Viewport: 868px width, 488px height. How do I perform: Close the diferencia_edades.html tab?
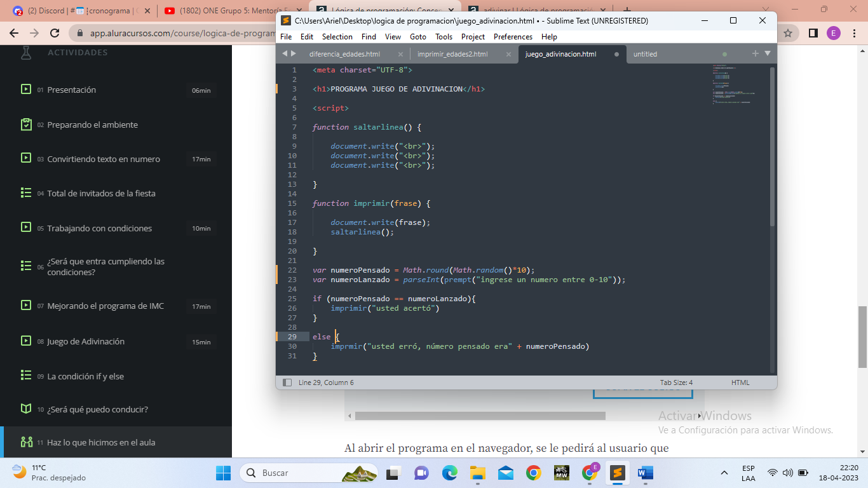[400, 55]
